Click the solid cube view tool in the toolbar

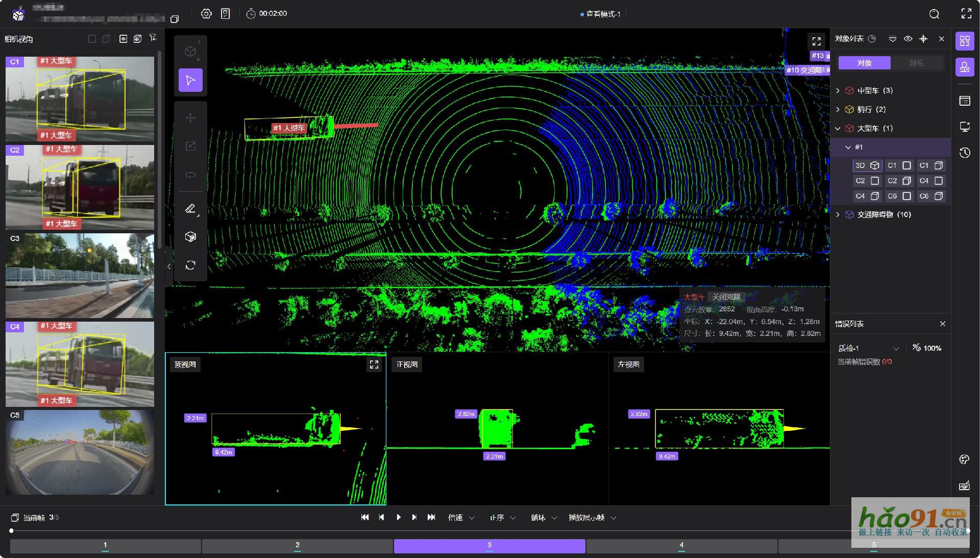[190, 237]
